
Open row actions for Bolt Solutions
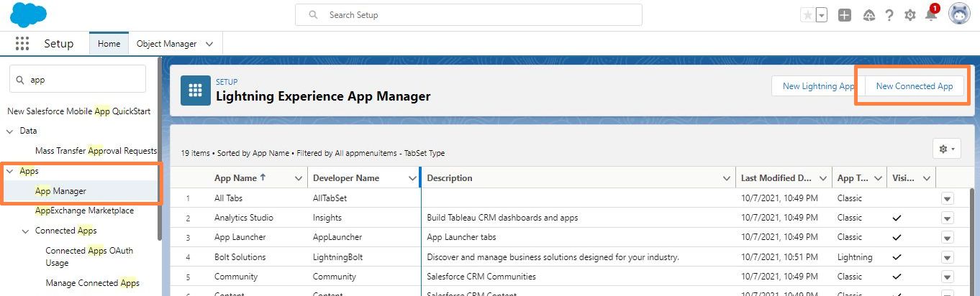tap(948, 257)
